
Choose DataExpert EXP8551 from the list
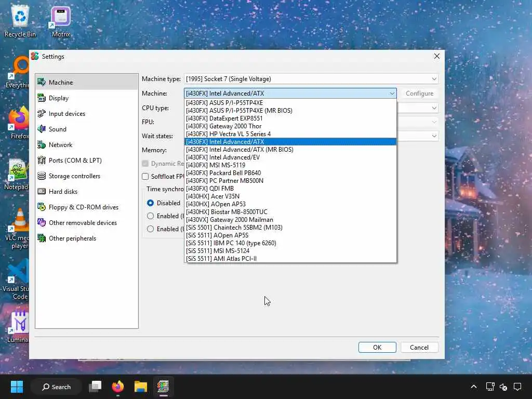point(290,118)
